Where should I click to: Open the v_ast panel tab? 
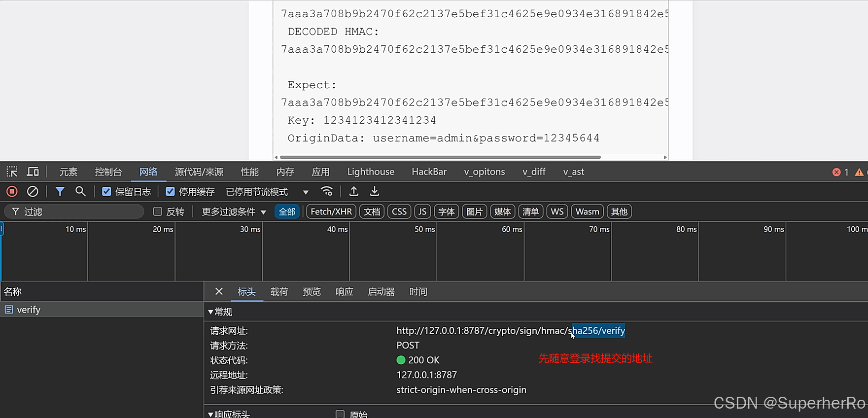click(x=574, y=172)
